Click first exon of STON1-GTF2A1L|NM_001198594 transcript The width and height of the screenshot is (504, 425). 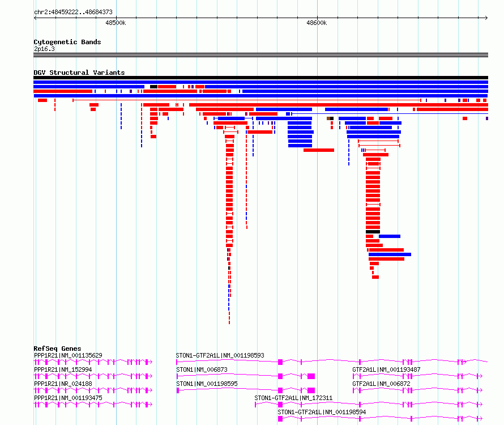(x=280, y=419)
